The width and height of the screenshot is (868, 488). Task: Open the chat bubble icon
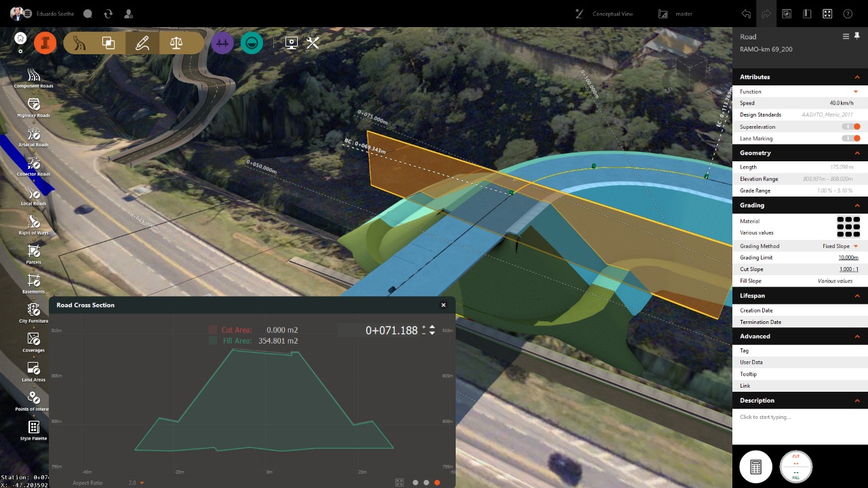tap(87, 14)
